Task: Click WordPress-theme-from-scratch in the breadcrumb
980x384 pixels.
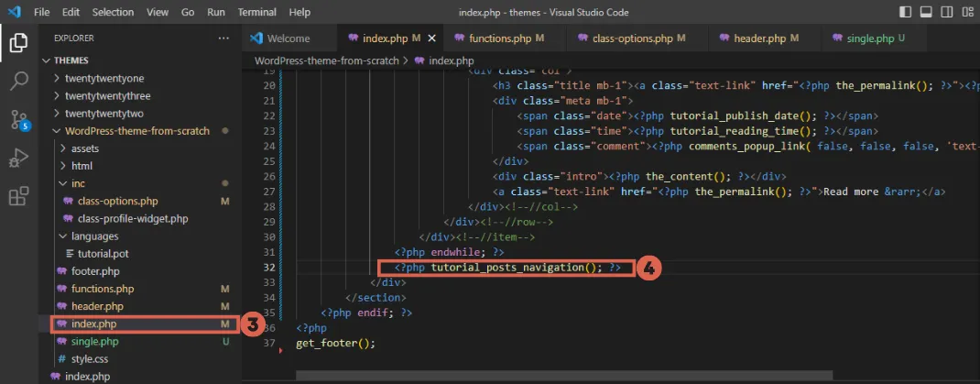Action: point(327,60)
